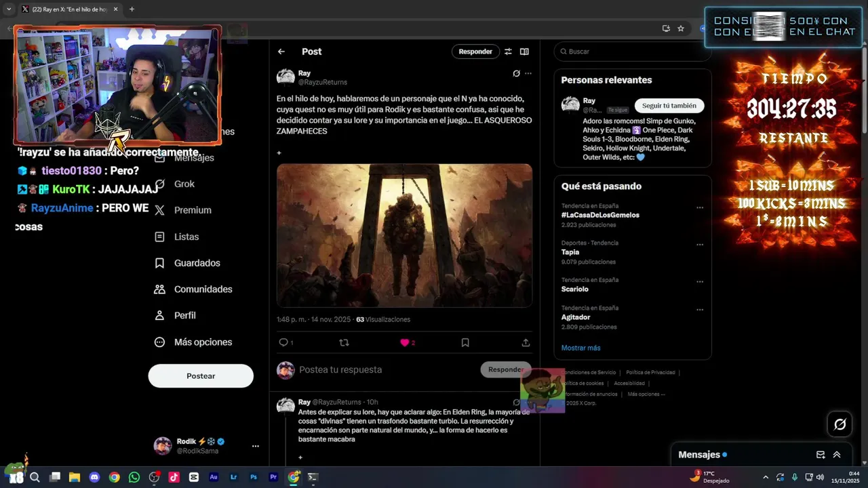Toggle the pink like heart
868x488 pixels.
click(x=405, y=342)
